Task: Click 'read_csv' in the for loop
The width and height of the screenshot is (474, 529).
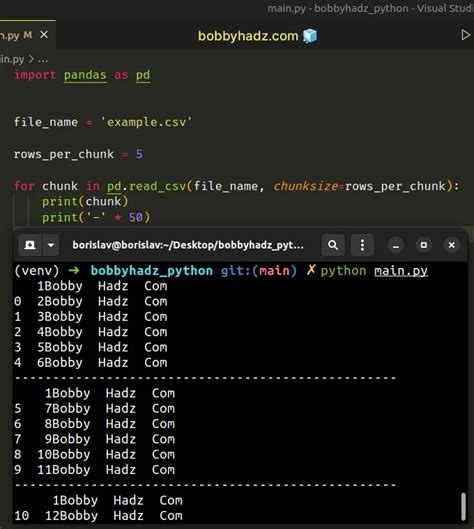Action: click(157, 186)
